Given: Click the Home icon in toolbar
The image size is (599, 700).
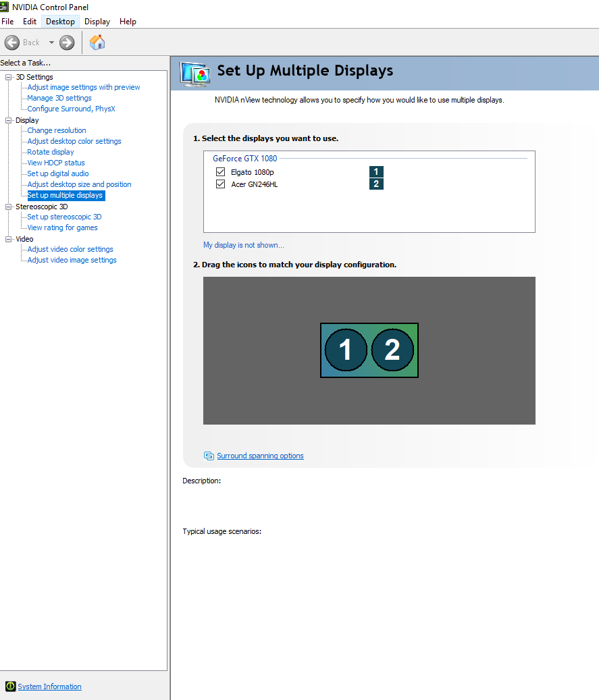Looking at the screenshot, I should pyautogui.click(x=97, y=43).
